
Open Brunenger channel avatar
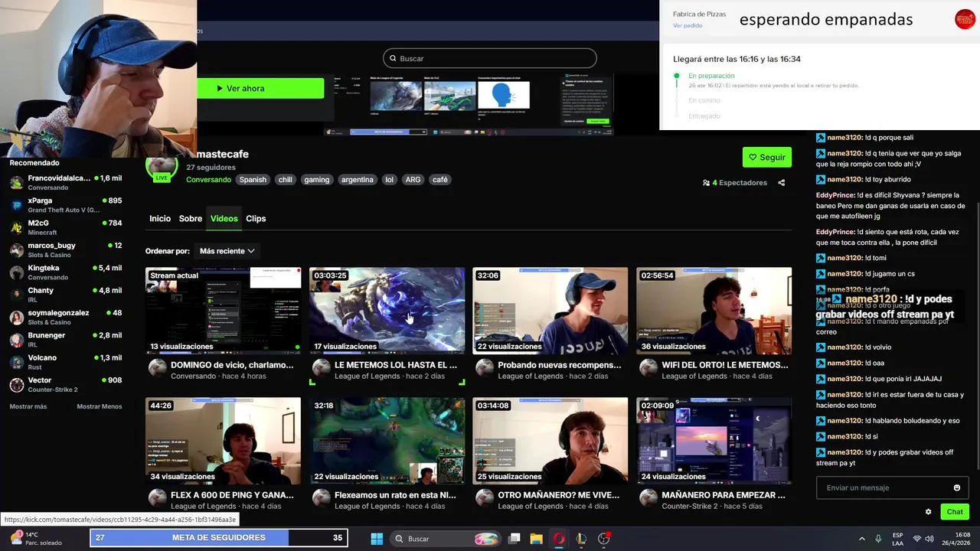pyautogui.click(x=16, y=340)
